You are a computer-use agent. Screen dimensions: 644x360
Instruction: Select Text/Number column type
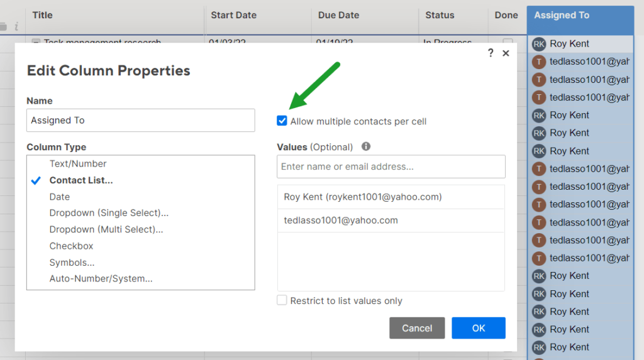78,163
